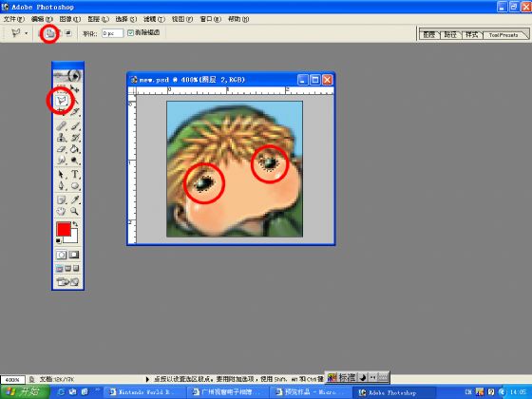Select the Pen tool
The image size is (532, 399).
[x=62, y=185]
